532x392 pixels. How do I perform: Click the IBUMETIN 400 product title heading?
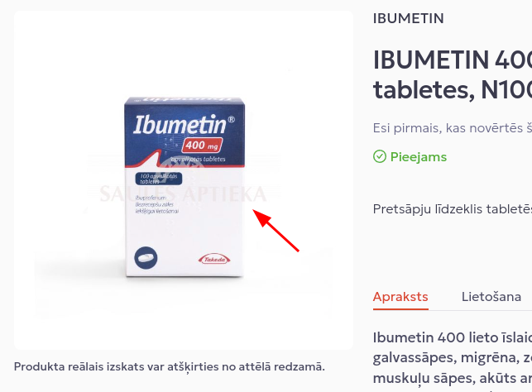(x=453, y=75)
